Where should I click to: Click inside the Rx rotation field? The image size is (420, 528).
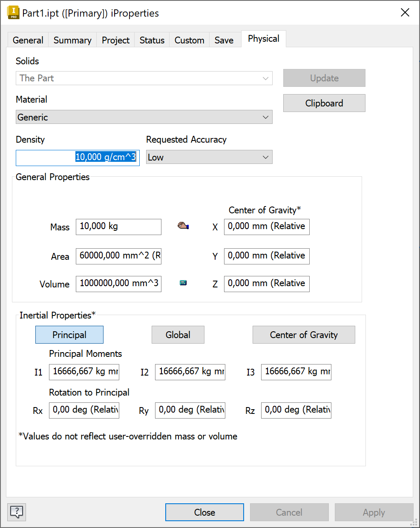[x=83, y=410]
